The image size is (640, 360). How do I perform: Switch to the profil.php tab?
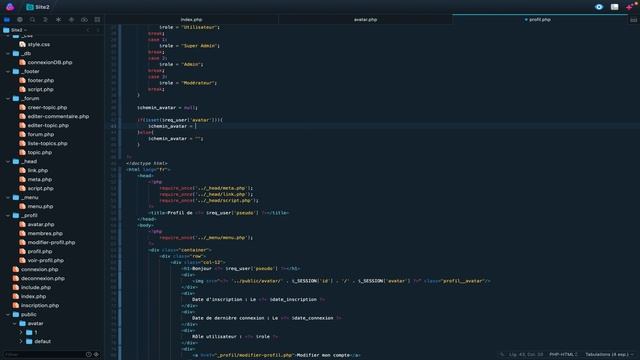point(540,20)
